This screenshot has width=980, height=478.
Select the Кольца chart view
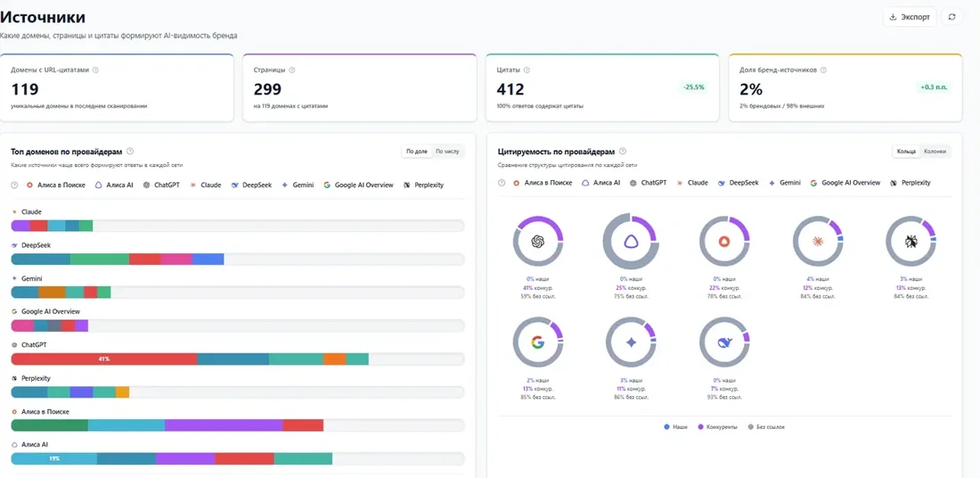point(906,152)
